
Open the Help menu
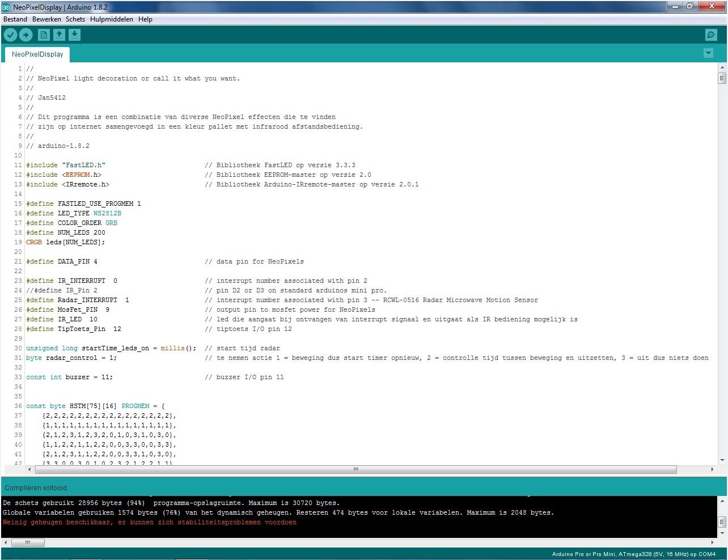(x=145, y=19)
